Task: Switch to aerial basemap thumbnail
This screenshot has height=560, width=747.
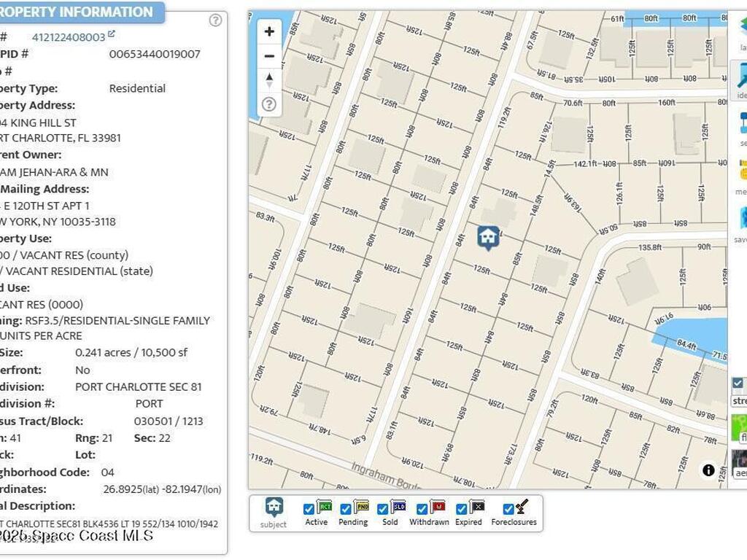Action: click(739, 462)
